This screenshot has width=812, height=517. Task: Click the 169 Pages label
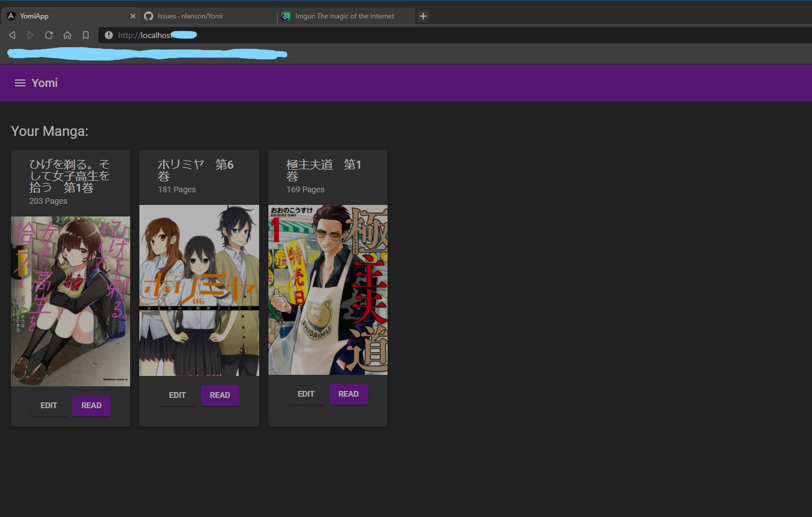[306, 189]
